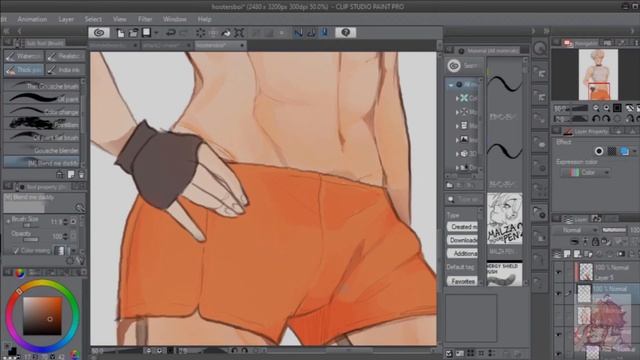Open the Select menu
Screen dimensions: 640x360
click(93, 19)
